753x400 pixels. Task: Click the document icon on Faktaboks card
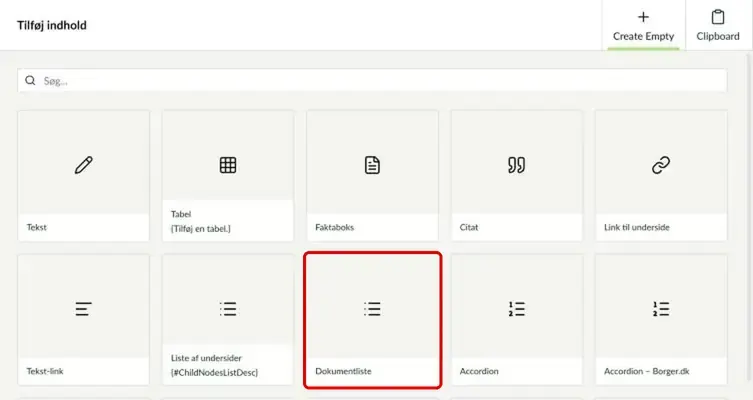pos(372,165)
